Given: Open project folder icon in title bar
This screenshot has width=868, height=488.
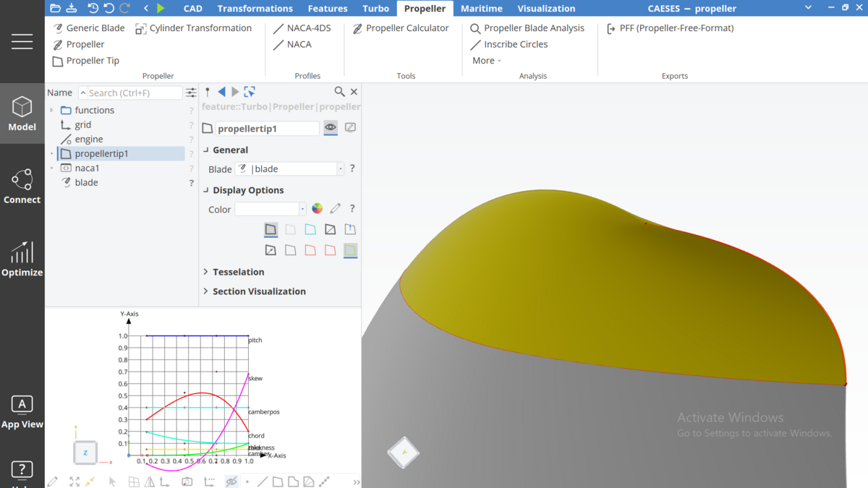Looking at the screenshot, I should point(56,8).
